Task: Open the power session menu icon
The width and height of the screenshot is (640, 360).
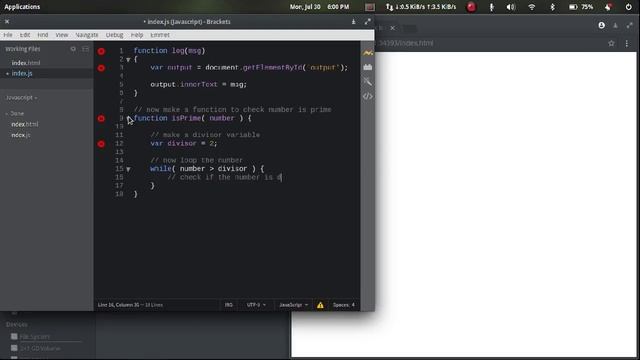Action: click(x=628, y=7)
